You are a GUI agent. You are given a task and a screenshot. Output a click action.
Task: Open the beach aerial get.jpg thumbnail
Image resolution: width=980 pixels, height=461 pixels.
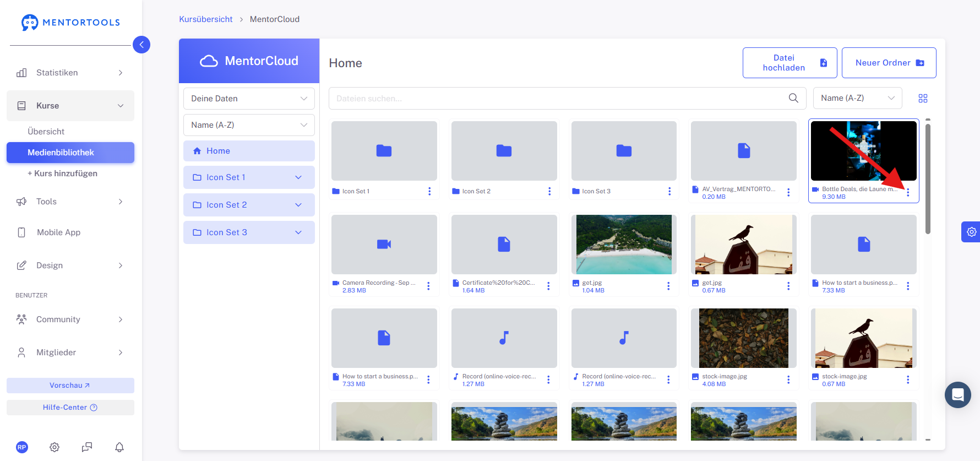[x=624, y=245]
